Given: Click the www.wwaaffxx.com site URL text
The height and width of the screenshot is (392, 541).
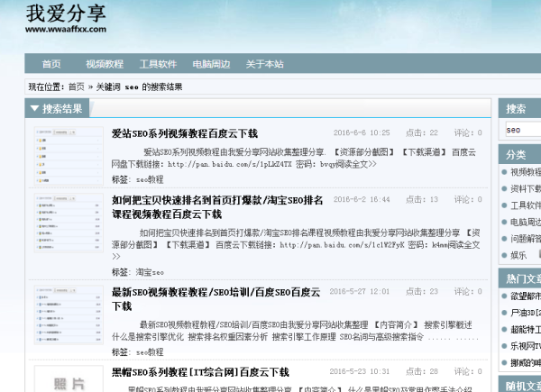Looking at the screenshot, I should pos(66,30).
